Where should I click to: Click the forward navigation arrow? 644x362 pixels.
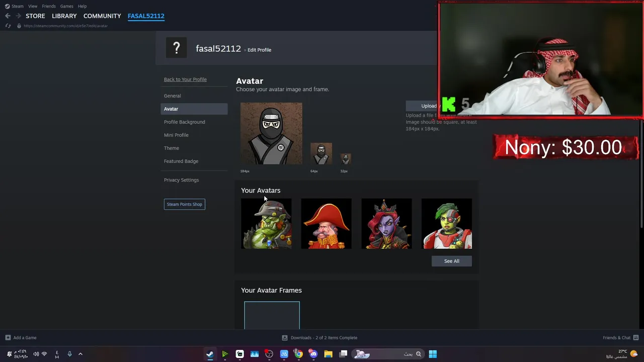(x=18, y=16)
